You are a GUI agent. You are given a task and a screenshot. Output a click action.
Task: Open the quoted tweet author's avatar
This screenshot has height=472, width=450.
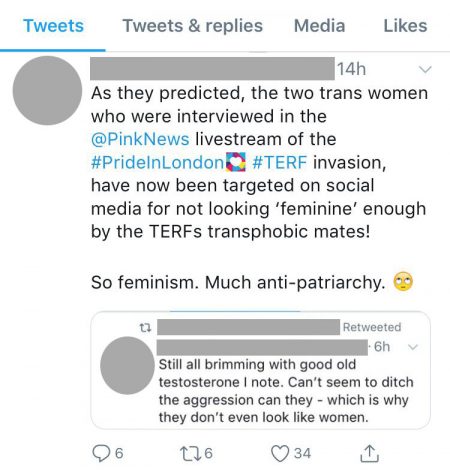128,365
